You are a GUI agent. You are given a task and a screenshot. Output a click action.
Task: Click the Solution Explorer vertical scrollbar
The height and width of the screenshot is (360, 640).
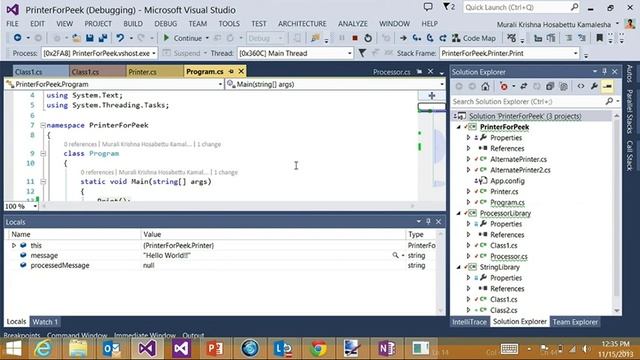(x=616, y=213)
